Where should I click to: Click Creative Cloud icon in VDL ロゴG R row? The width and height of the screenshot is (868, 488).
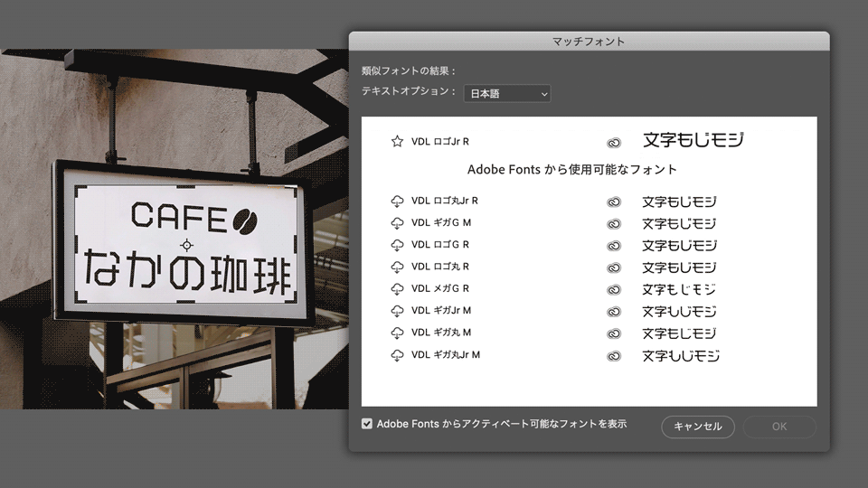coord(613,246)
